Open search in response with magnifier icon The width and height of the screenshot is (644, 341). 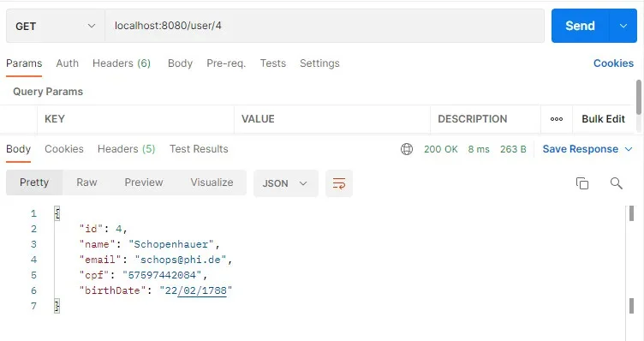[616, 183]
